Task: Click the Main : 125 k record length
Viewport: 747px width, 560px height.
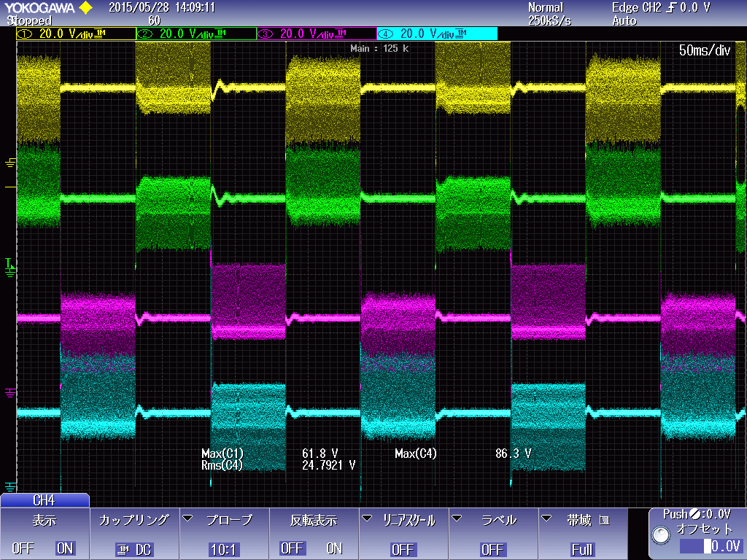Action: [x=379, y=48]
